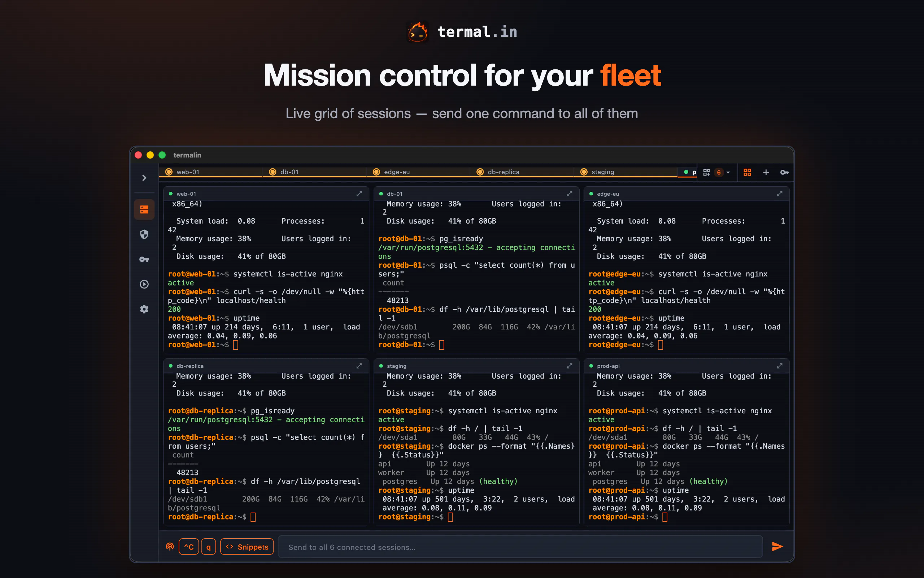Add a new session with plus icon
This screenshot has height=578, width=924.
coord(766,172)
